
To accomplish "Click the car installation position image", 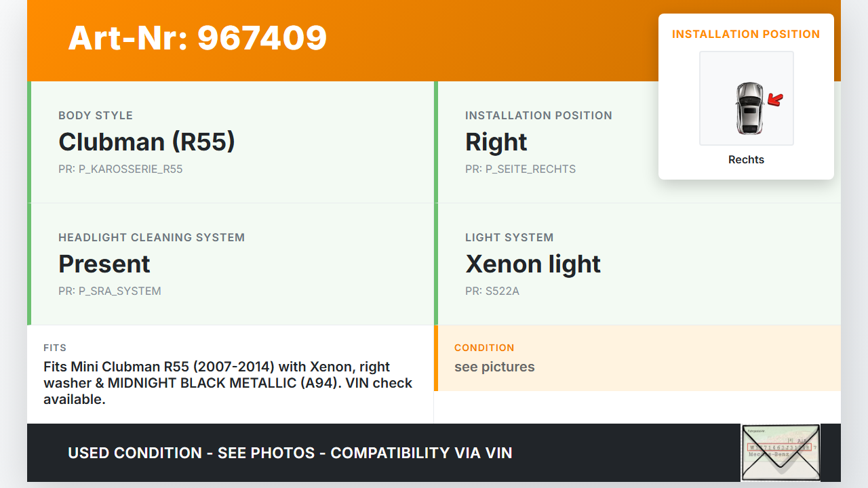I will pyautogui.click(x=746, y=98).
